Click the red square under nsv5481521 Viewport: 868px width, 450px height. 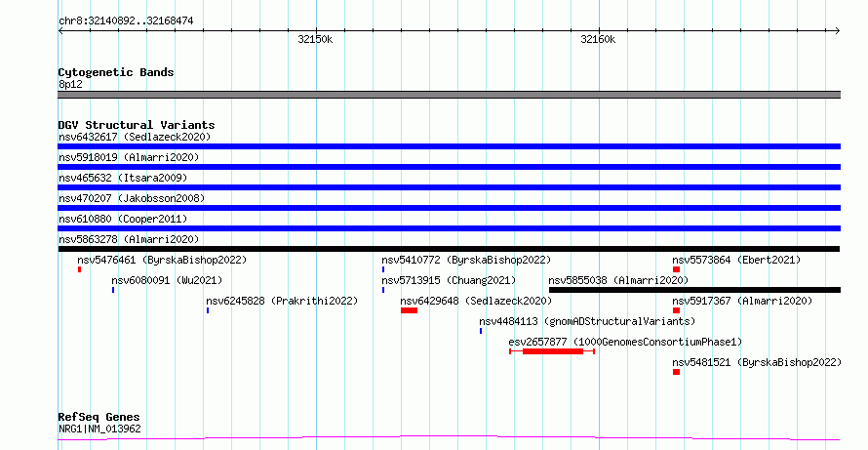click(677, 372)
